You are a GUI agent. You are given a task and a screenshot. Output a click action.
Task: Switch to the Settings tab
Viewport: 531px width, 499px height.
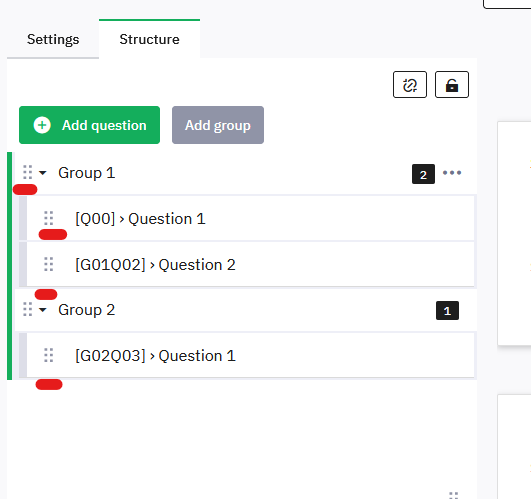click(53, 39)
